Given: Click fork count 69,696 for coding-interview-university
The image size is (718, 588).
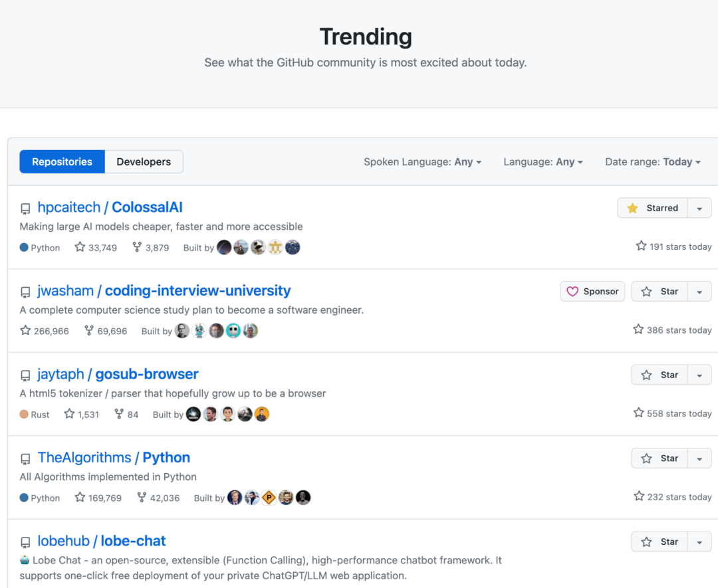Looking at the screenshot, I should click(x=106, y=331).
